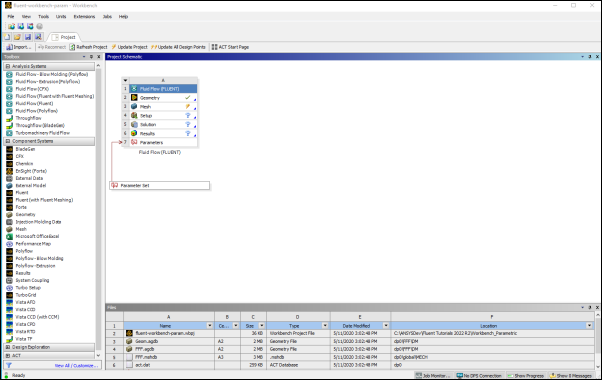The width and height of the screenshot is (602, 380).
Task: Click Show Progress in status bar
Action: tap(525, 376)
